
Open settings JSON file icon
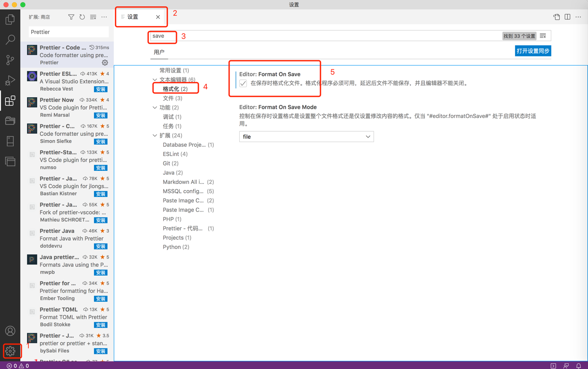[x=556, y=17]
